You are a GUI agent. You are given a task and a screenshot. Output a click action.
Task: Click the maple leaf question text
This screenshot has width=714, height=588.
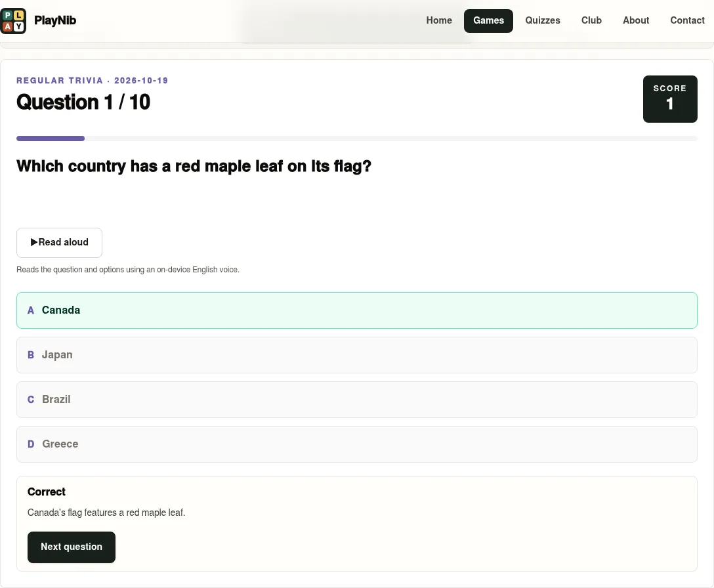click(194, 166)
